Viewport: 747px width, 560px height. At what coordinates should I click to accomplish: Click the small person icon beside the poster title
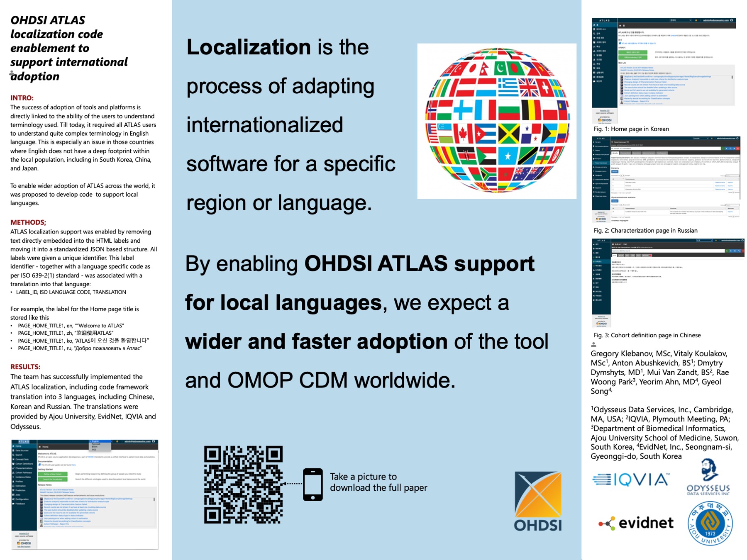(x=12, y=73)
